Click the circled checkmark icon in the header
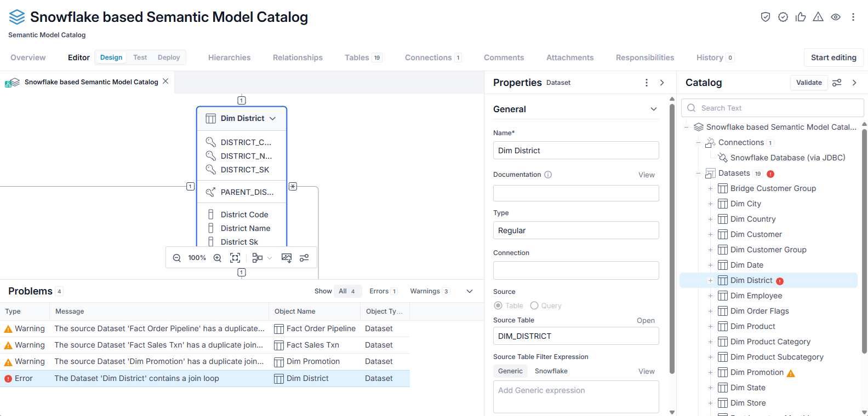Image resolution: width=868 pixels, height=416 pixels. point(783,17)
